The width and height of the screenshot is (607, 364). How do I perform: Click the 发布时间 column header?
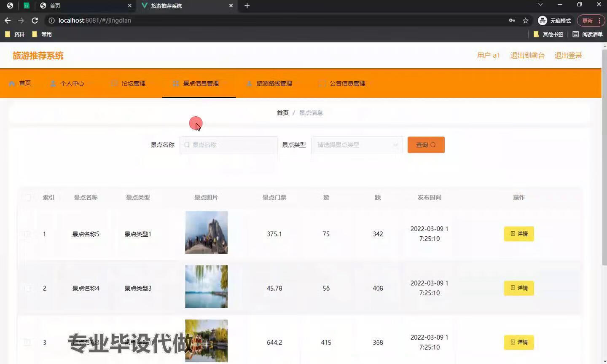(430, 197)
